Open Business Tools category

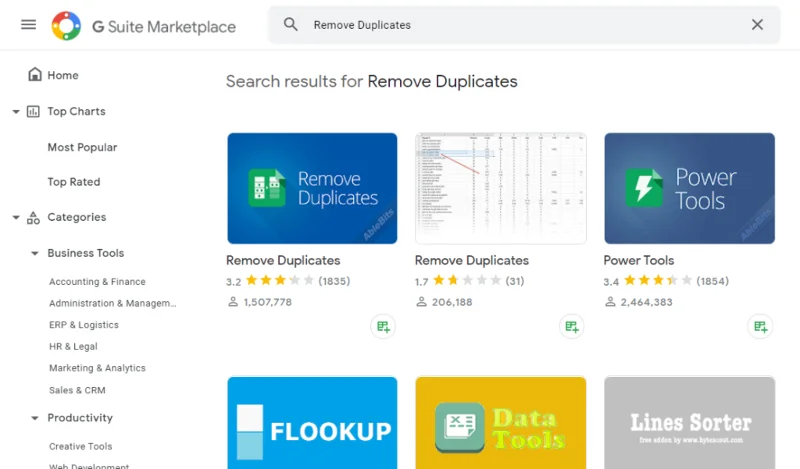click(86, 253)
